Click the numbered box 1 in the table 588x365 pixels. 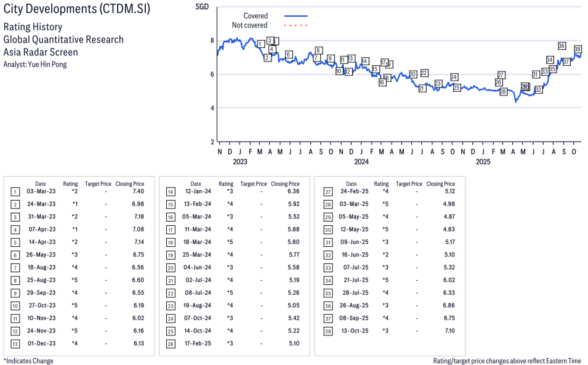15,192
